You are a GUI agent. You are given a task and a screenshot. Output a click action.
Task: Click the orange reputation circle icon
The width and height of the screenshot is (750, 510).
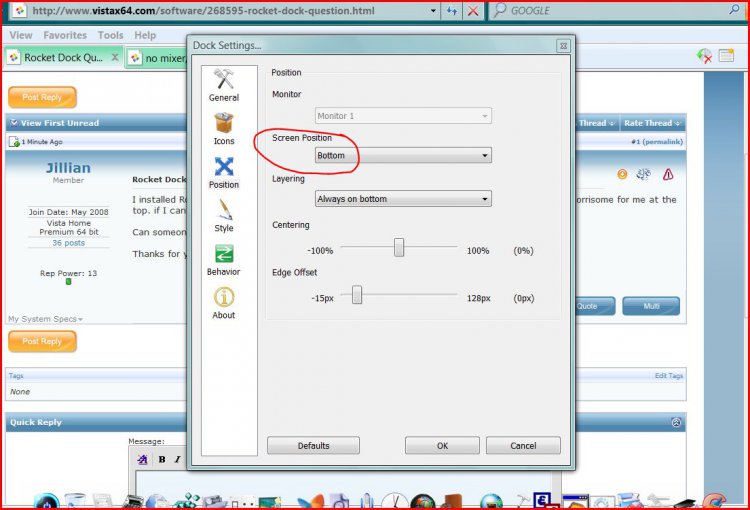[622, 174]
